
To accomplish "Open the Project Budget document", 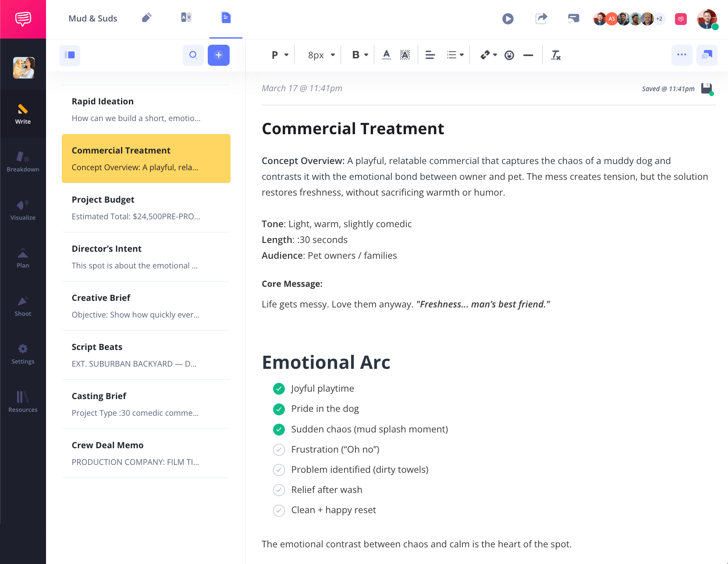I will [x=146, y=207].
